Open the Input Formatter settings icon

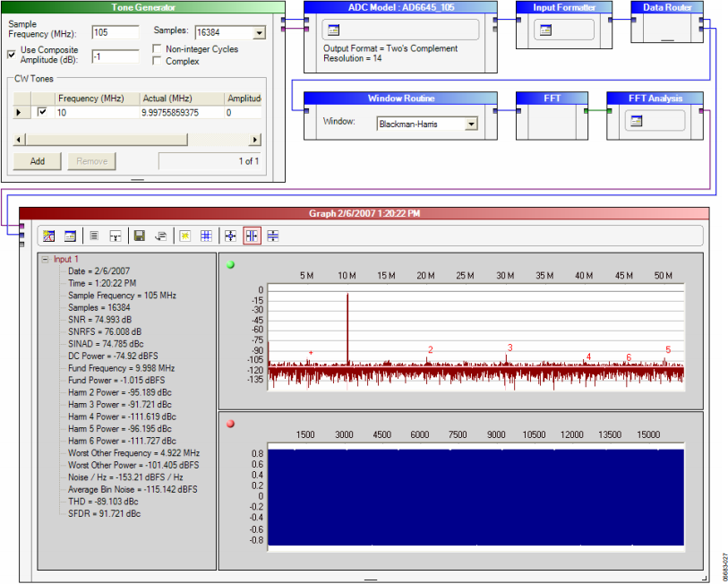tap(545, 30)
